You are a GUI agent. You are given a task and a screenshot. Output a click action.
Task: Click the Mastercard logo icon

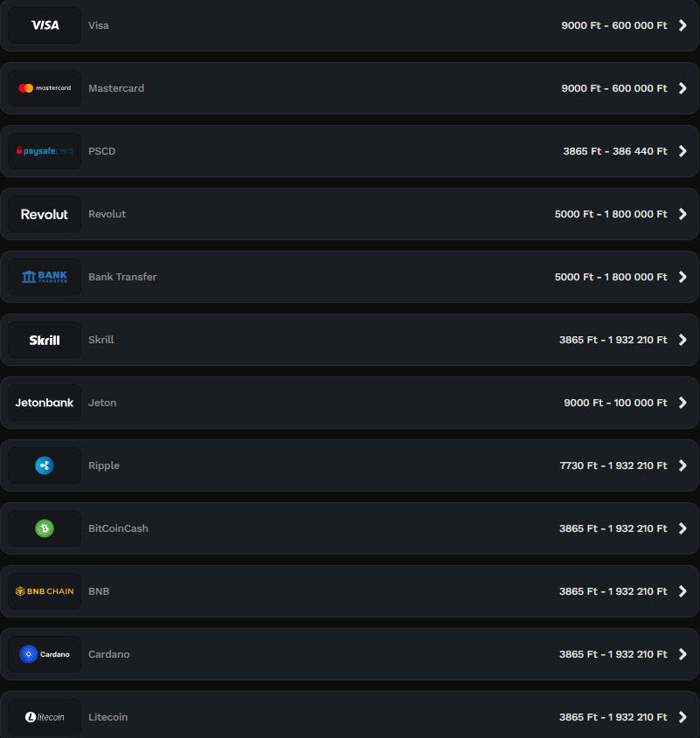45,88
